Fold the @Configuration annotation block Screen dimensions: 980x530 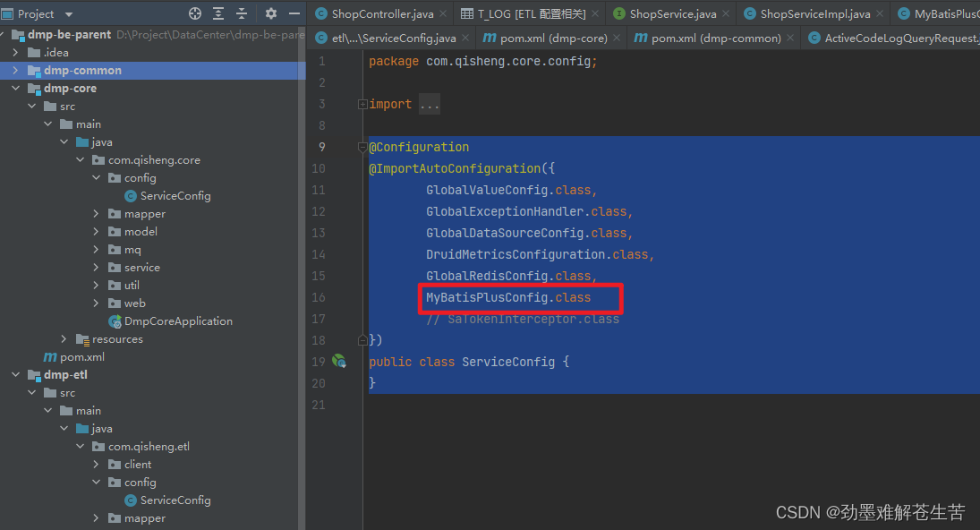click(362, 147)
